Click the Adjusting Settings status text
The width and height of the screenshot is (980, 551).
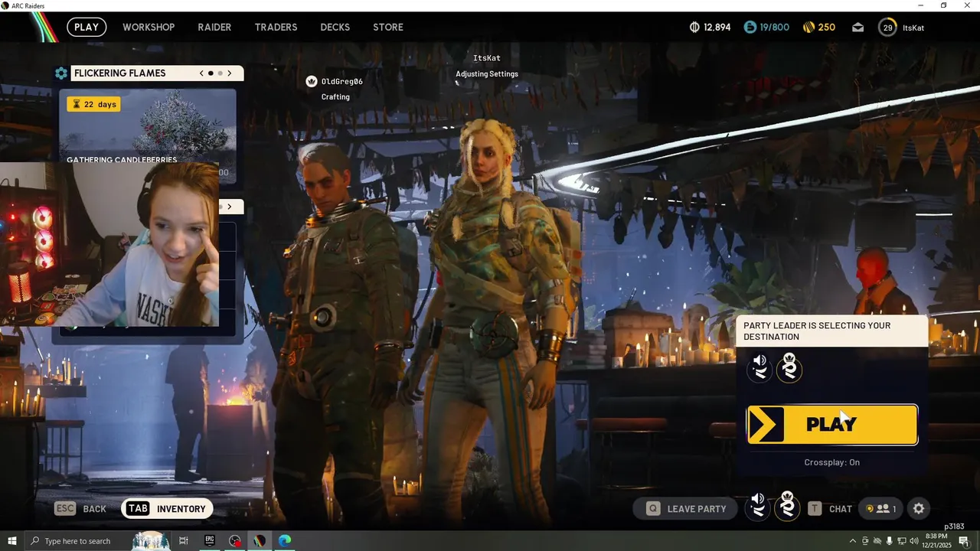(487, 74)
